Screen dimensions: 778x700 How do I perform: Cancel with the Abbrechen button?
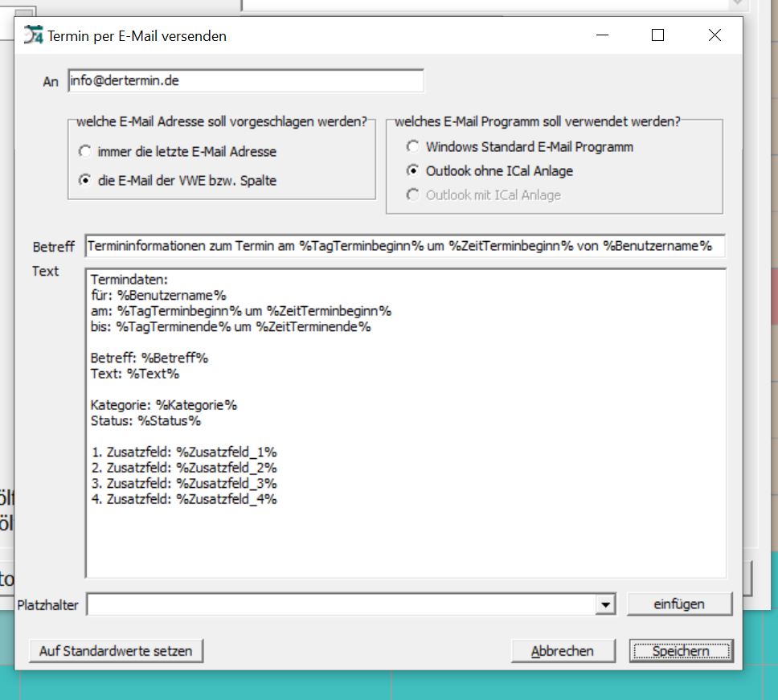click(x=563, y=651)
